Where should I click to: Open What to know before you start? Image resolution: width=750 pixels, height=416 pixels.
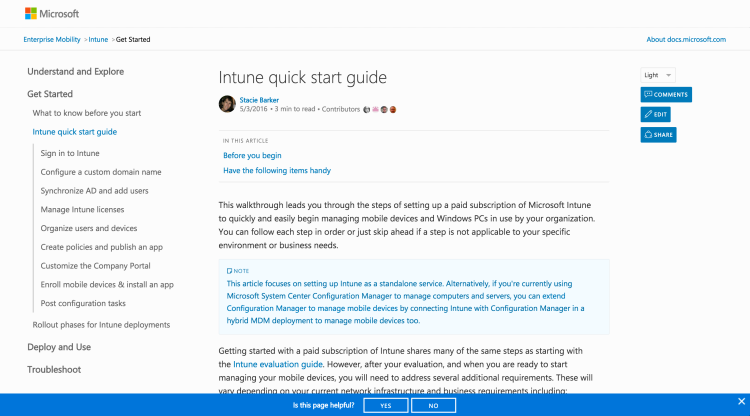click(x=87, y=113)
